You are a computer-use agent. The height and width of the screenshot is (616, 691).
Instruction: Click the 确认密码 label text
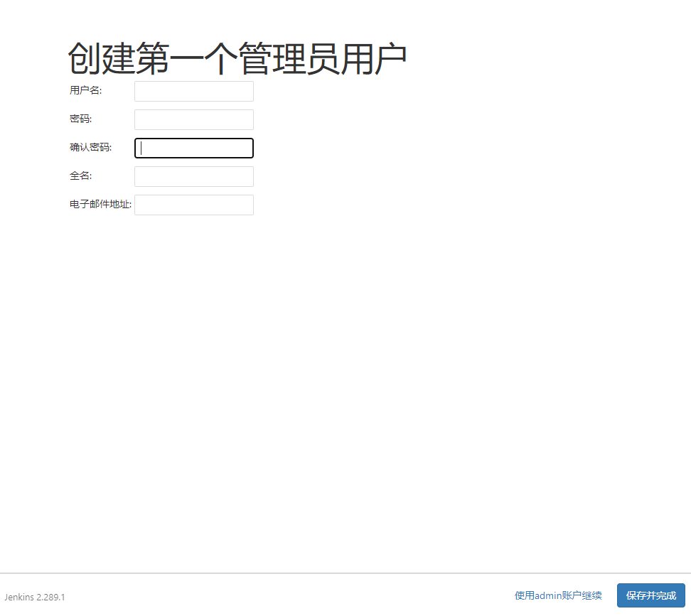pos(90,148)
